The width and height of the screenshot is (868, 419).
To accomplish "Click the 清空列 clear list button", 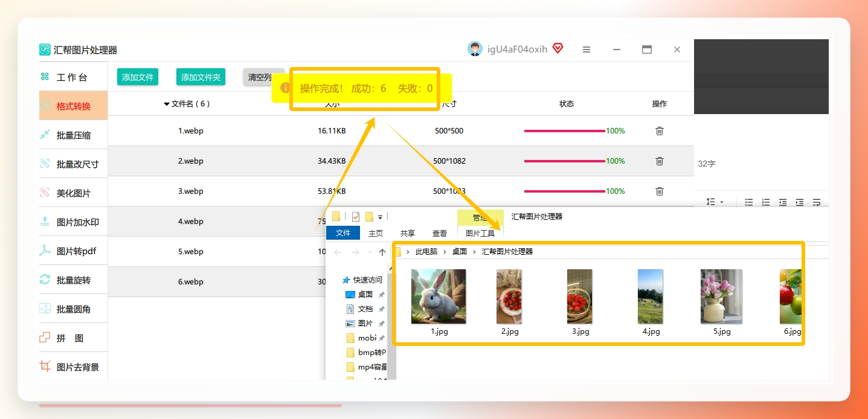I will [263, 77].
